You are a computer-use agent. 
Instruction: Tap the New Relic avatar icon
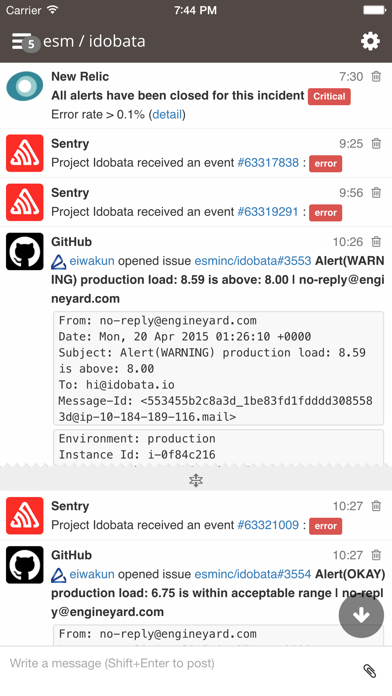point(25,86)
